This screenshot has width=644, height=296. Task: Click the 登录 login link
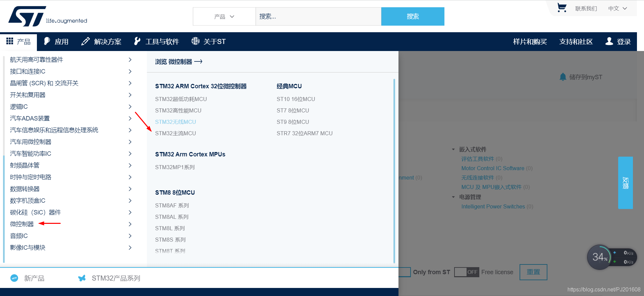[x=624, y=42]
